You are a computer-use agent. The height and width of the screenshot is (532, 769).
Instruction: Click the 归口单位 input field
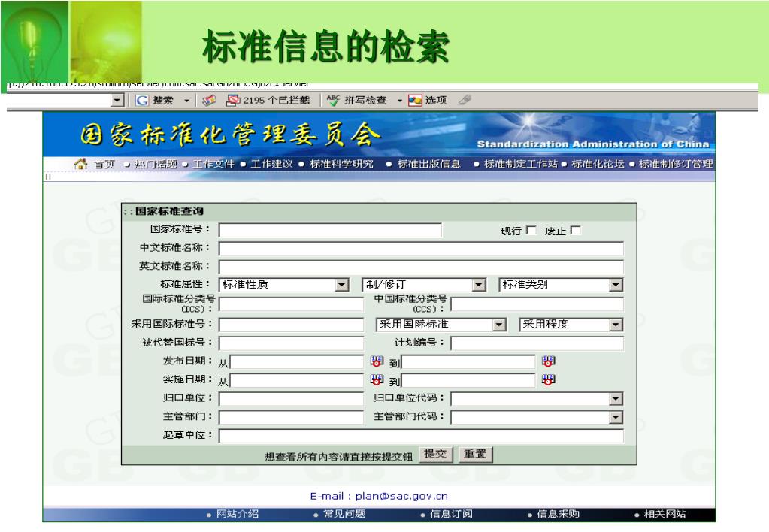click(x=292, y=399)
